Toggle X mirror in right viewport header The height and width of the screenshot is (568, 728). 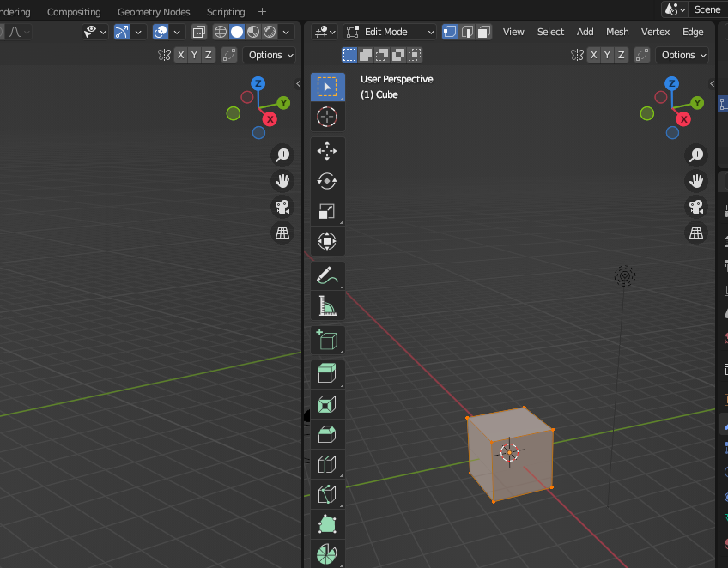coord(594,55)
